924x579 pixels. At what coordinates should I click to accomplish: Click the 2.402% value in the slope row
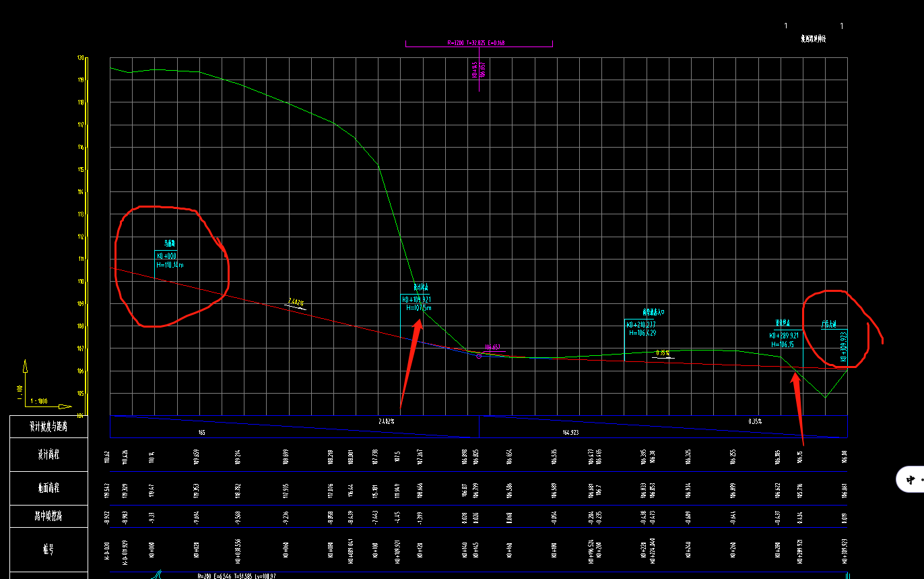(386, 421)
